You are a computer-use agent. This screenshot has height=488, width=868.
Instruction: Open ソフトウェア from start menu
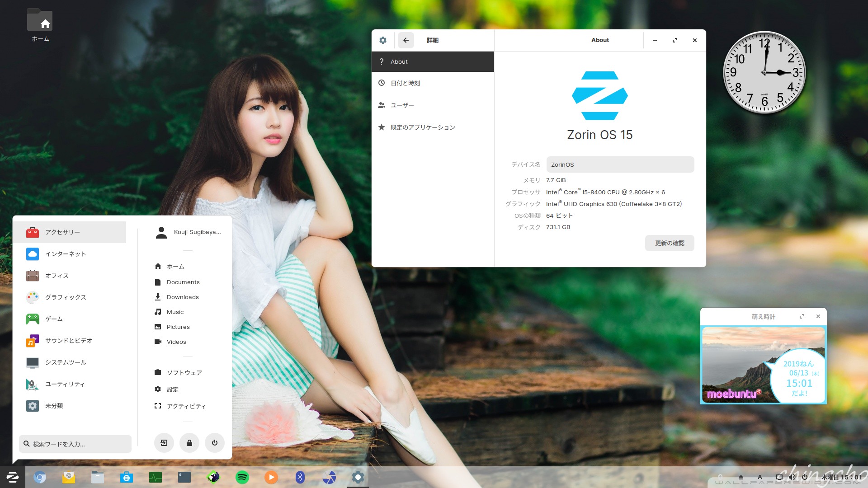[178, 372]
